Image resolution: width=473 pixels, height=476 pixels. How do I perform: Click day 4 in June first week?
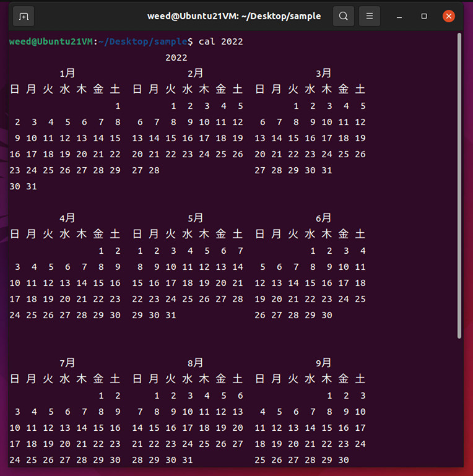(363, 251)
